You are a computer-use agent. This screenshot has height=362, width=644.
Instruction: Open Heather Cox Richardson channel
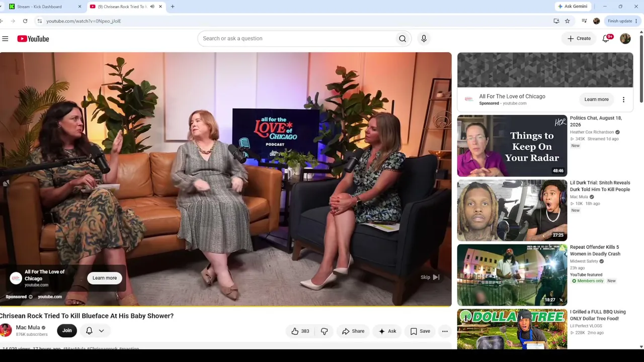(x=592, y=132)
